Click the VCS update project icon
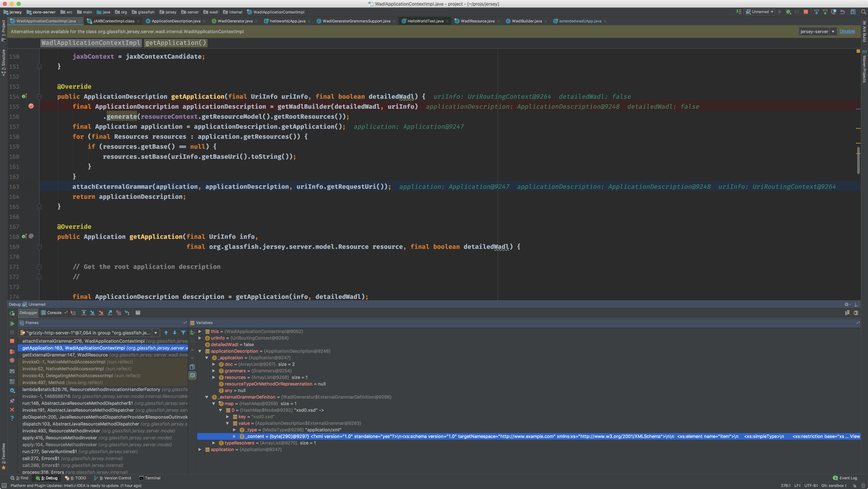The image size is (868, 489). (816, 12)
